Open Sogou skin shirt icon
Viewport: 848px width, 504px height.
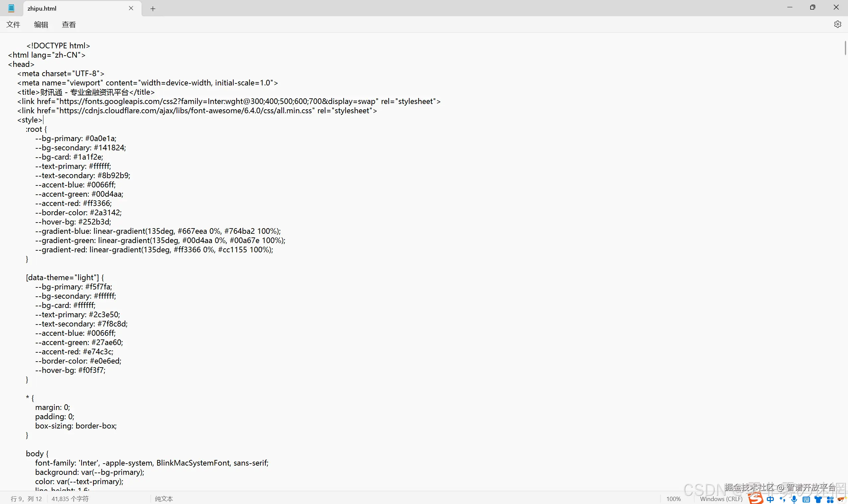coord(818,499)
